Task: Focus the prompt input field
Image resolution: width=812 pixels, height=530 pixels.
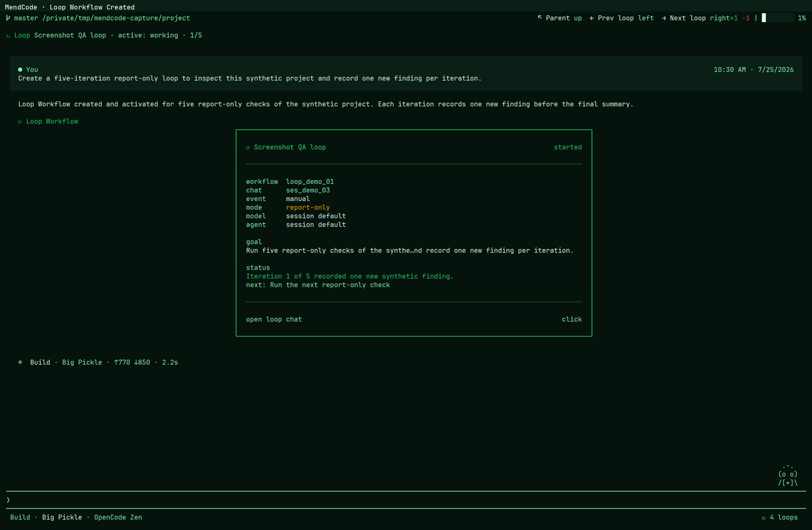Action: (406, 500)
